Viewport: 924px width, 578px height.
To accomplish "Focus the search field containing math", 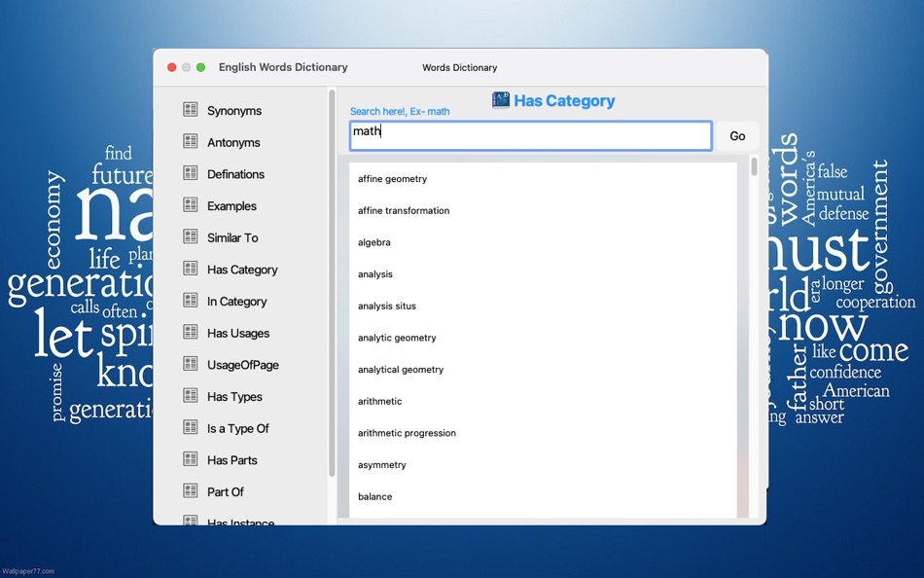I will coord(530,135).
